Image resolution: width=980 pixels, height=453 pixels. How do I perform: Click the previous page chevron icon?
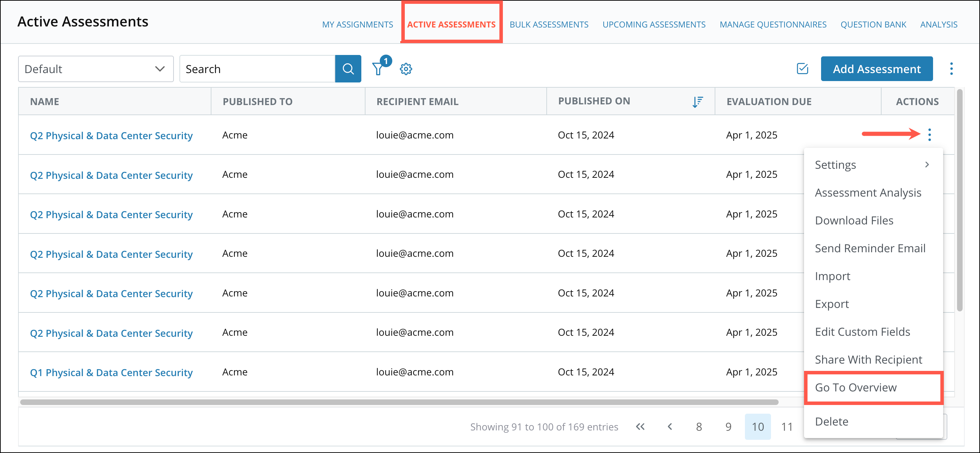[669, 426]
